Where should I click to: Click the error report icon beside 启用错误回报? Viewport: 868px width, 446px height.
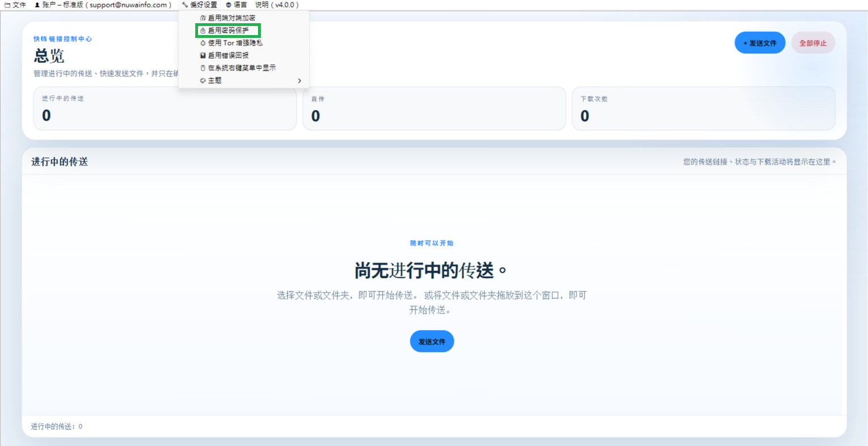(203, 55)
